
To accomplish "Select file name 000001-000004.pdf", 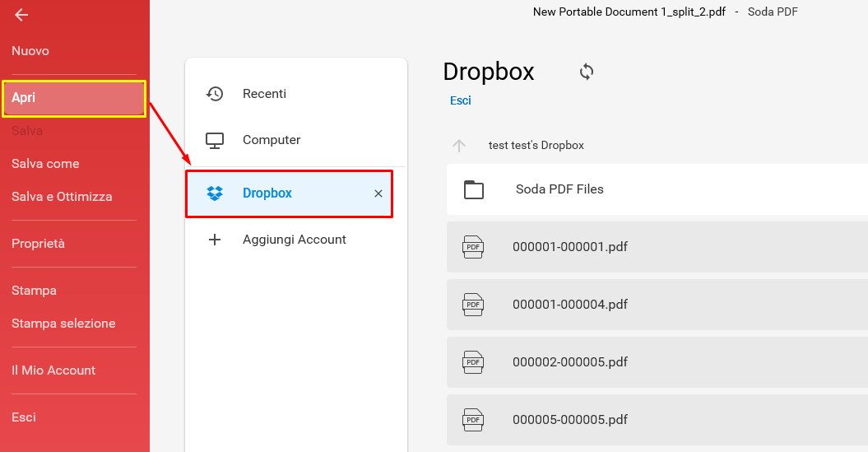I will pyautogui.click(x=570, y=305).
